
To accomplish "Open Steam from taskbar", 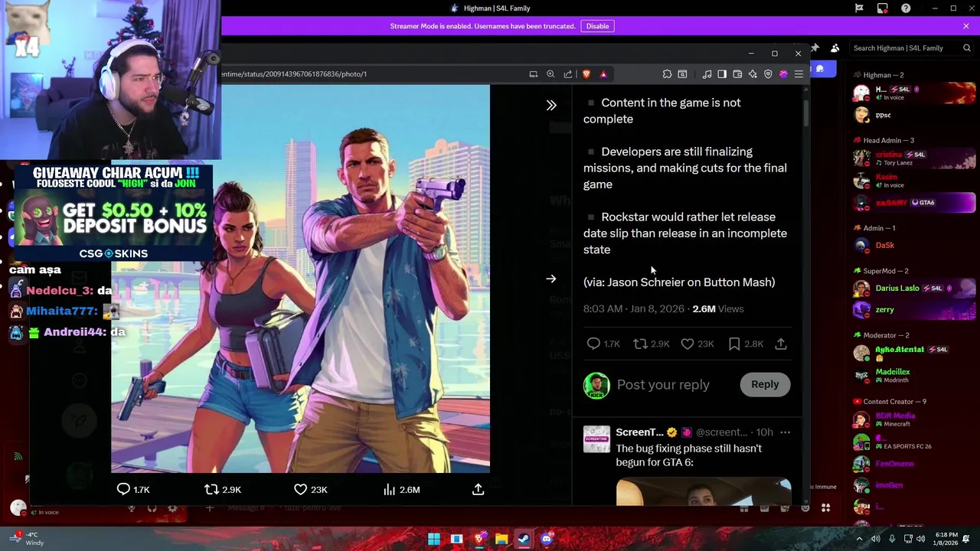I will coord(524,539).
